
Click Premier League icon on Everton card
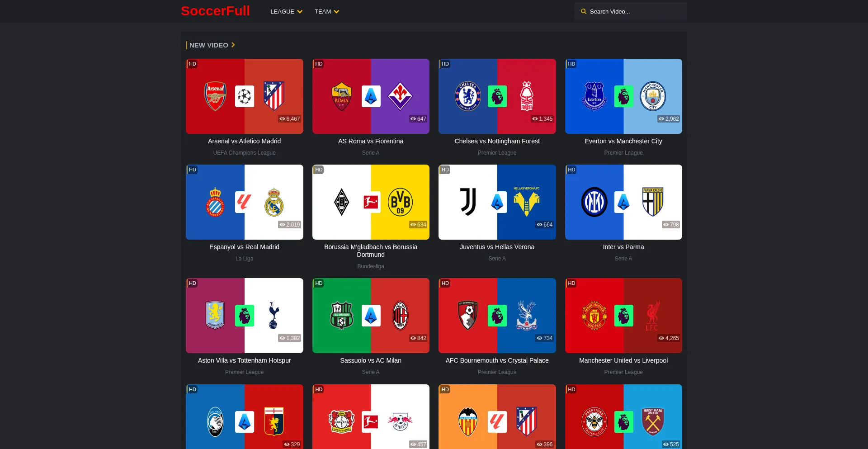[623, 96]
